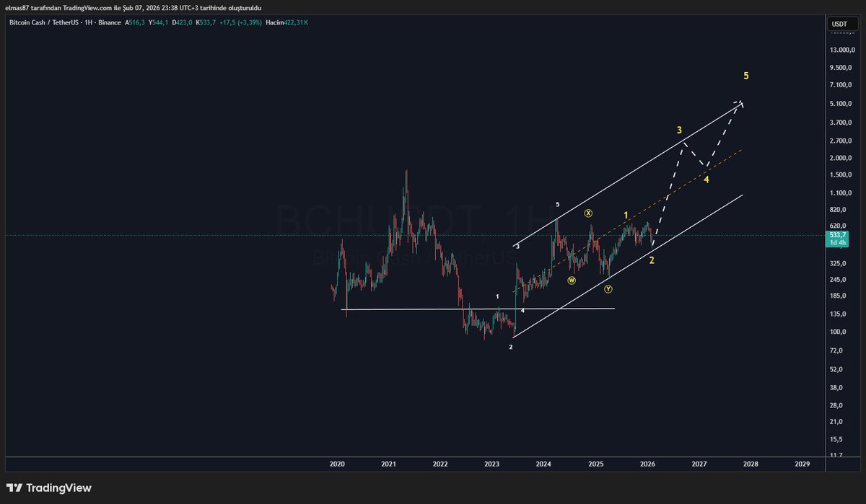Click the 2026 time axis label
Image resolution: width=866 pixels, height=504 pixels.
click(x=647, y=464)
